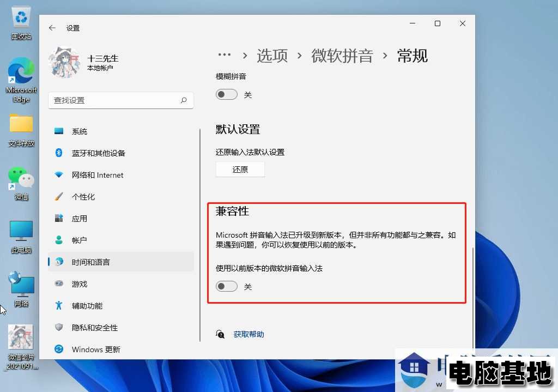Click the search magnifier icon
Viewport: 558px width, 392px height.
tap(184, 100)
